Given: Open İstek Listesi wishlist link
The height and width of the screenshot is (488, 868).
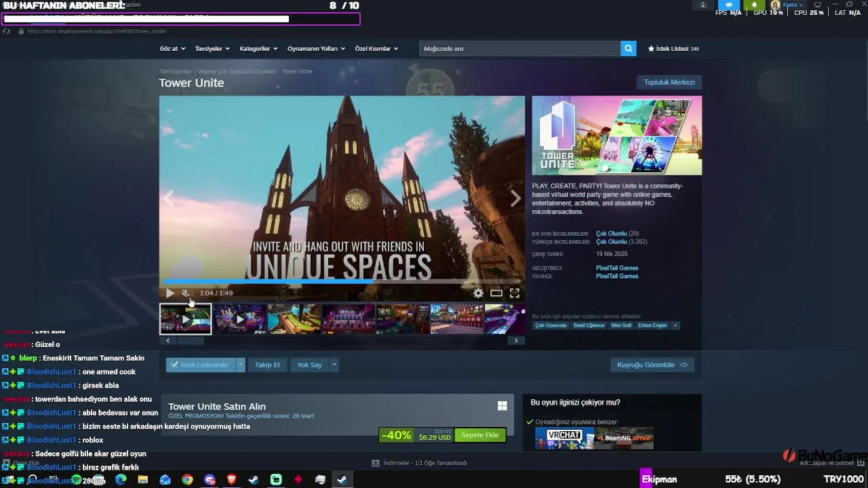Looking at the screenshot, I should [673, 49].
